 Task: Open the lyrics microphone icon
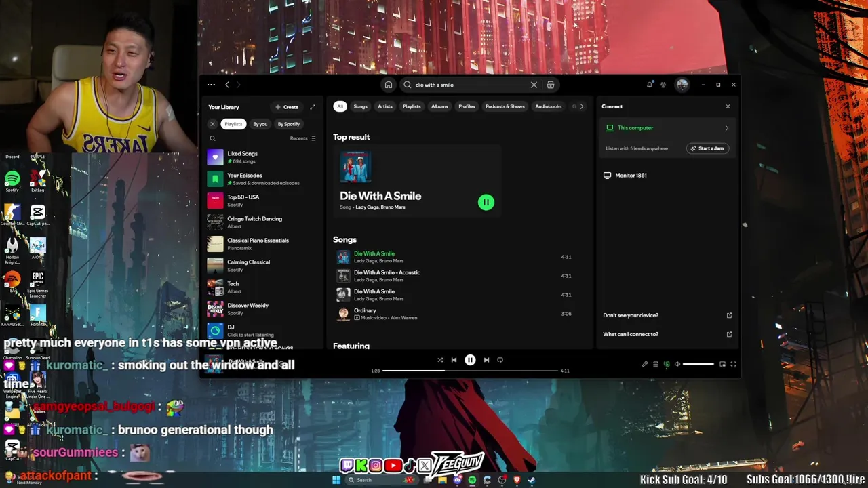(645, 364)
